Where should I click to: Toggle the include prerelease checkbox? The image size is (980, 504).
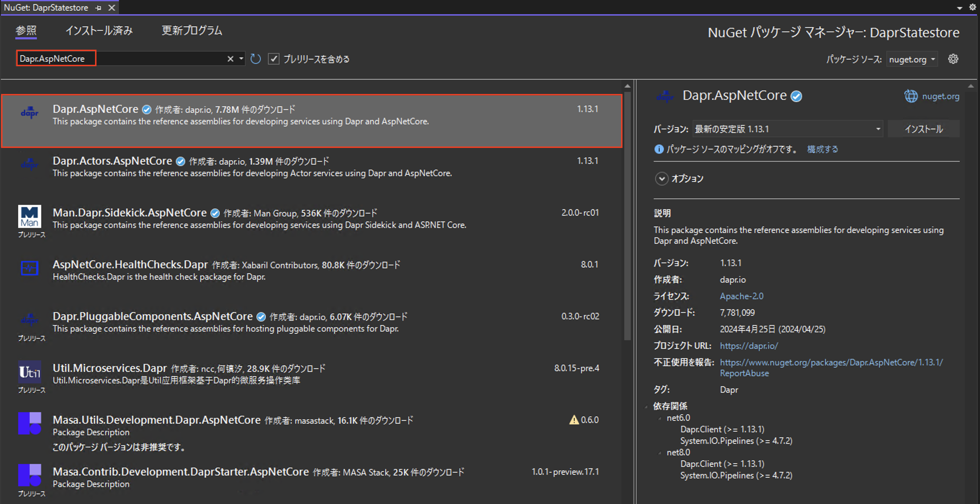point(274,59)
